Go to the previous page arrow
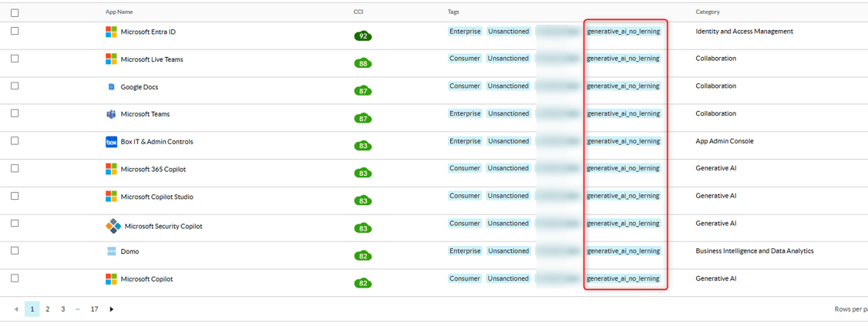 15,309
